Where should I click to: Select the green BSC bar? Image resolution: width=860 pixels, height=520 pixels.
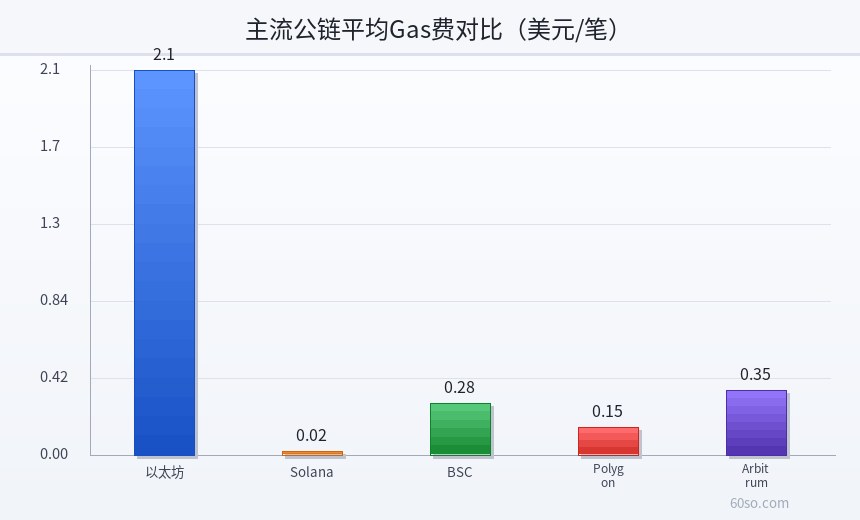coord(461,429)
